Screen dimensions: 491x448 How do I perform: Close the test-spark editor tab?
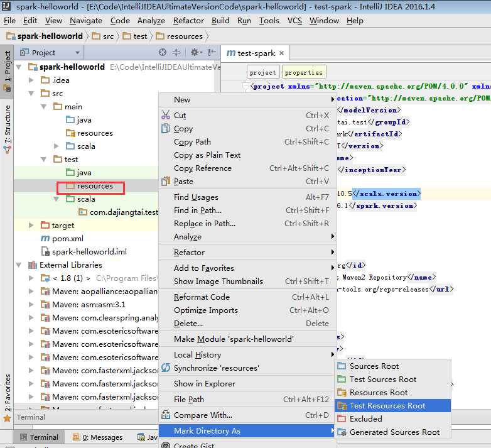click(x=281, y=53)
